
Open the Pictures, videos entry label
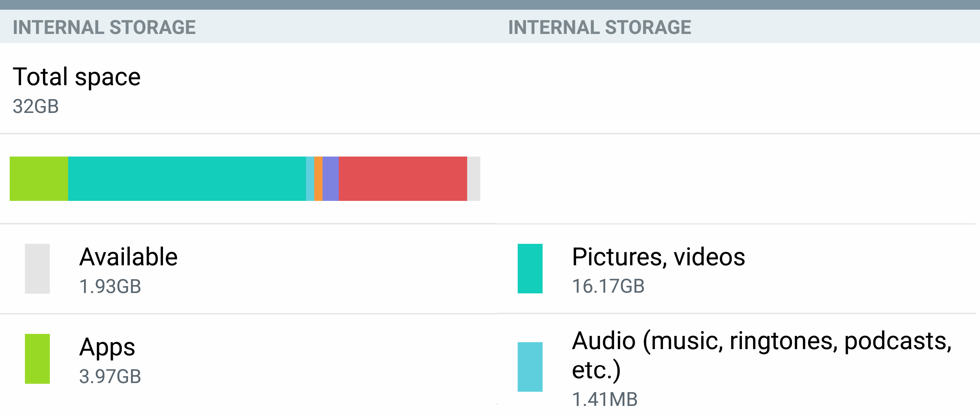tap(658, 257)
